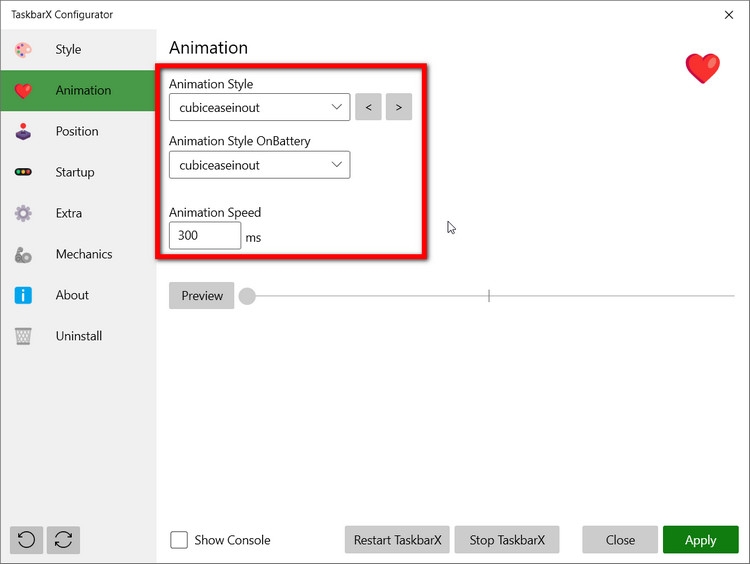Click the circular-arrows refresh icon button

(63, 540)
